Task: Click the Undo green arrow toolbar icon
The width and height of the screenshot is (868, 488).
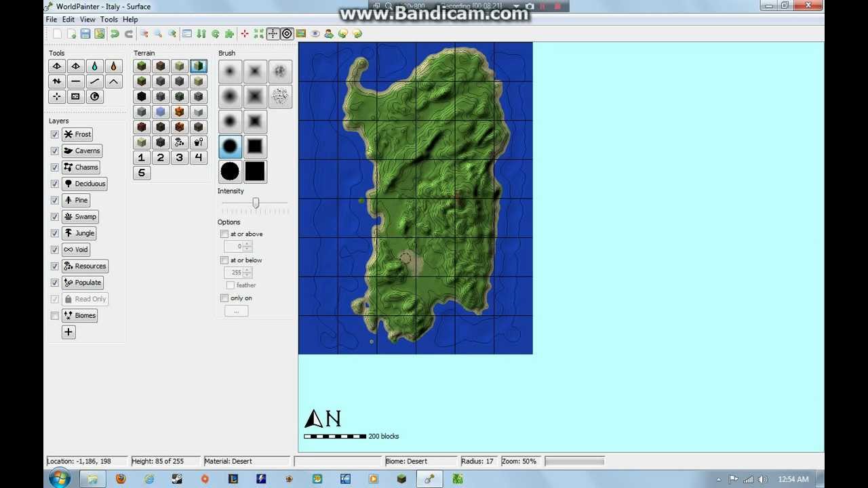Action: pyautogui.click(x=114, y=34)
